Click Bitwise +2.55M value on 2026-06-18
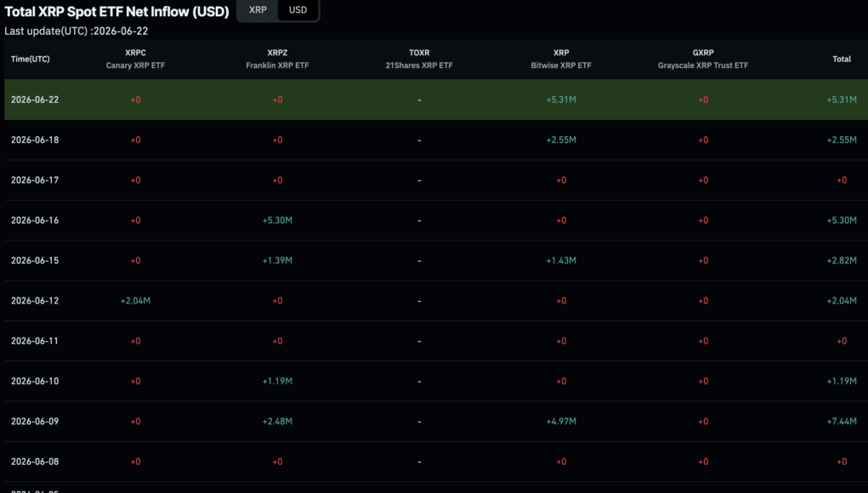 [x=561, y=140]
